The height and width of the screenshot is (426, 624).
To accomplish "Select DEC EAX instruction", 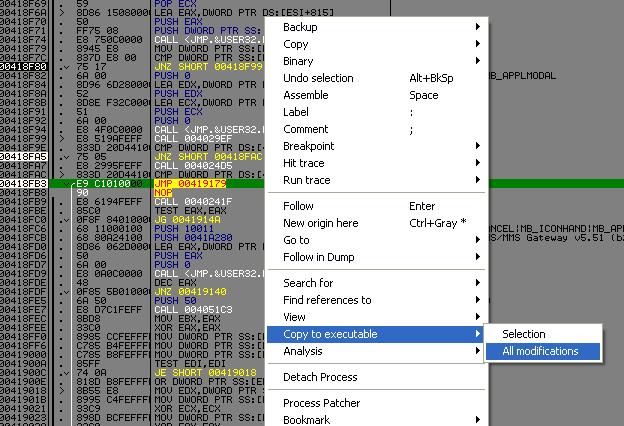I will pos(175,282).
